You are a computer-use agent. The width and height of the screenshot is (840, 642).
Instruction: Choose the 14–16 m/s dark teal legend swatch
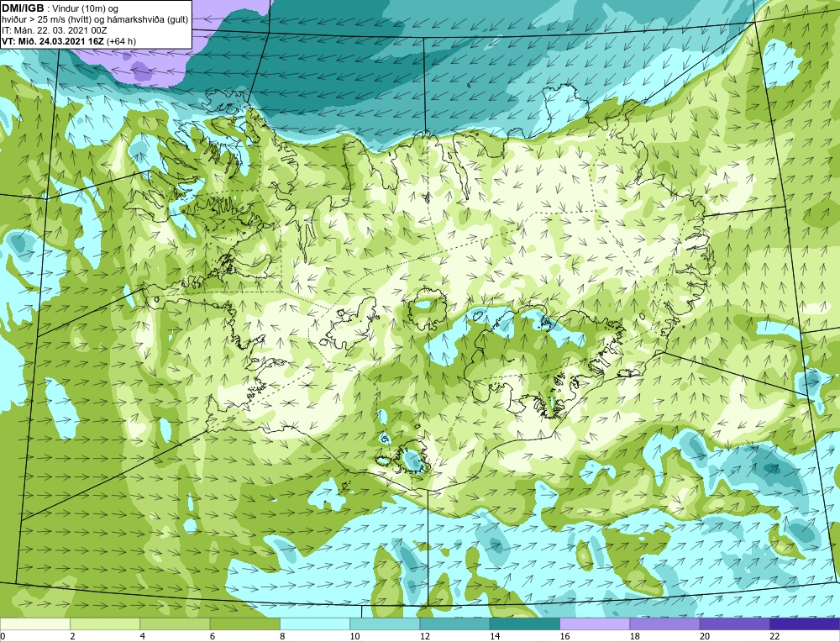(x=524, y=624)
